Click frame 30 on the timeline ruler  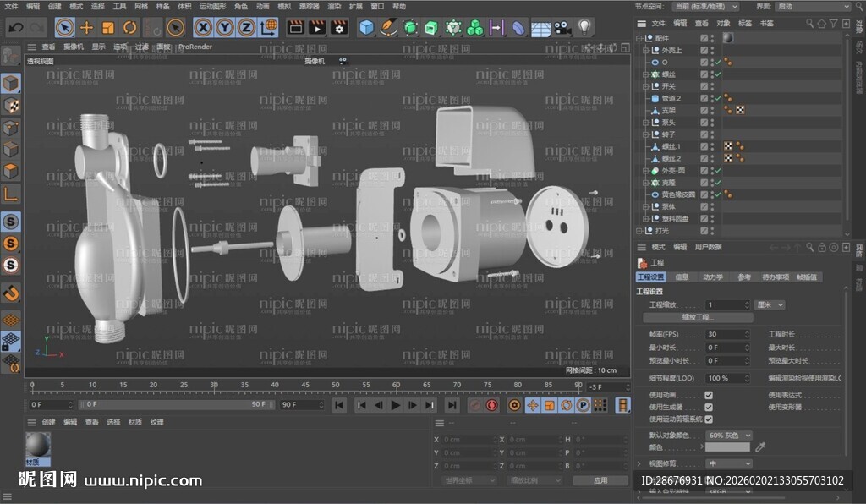tap(215, 386)
